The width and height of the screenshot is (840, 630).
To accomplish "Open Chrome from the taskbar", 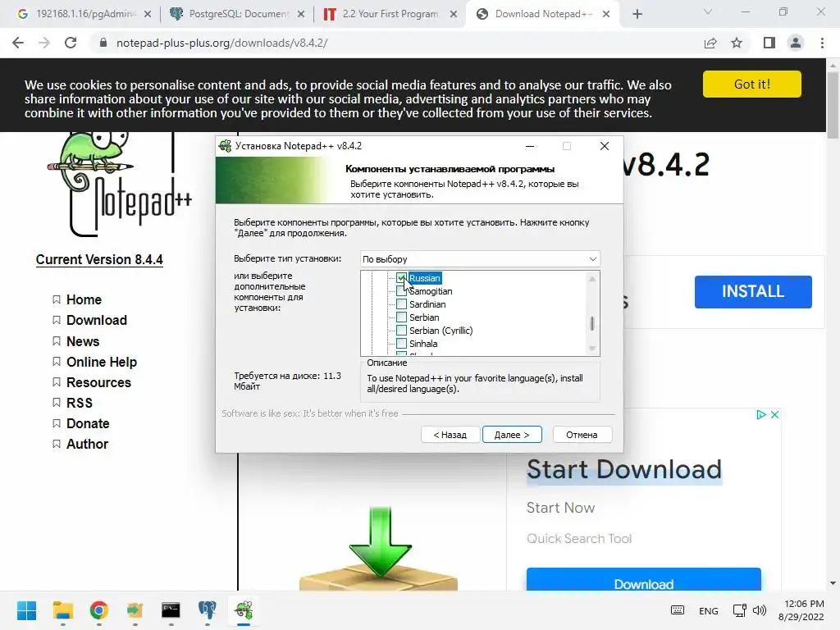I will click(98, 610).
